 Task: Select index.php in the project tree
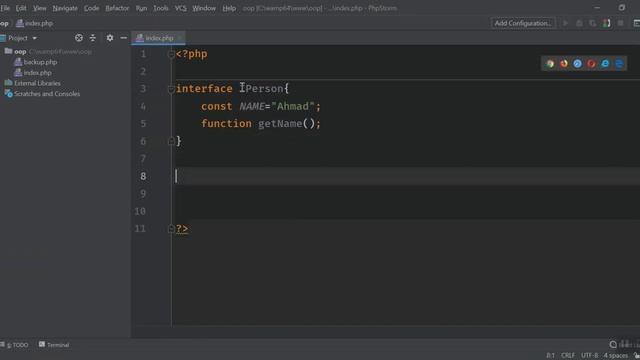[x=33, y=73]
